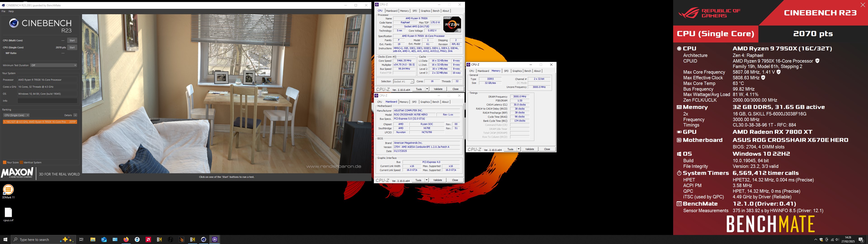Image resolution: width=868 pixels, height=244 pixels.
Task: Open first BM BenchMate taskbar icon
Action: [x=159, y=240]
